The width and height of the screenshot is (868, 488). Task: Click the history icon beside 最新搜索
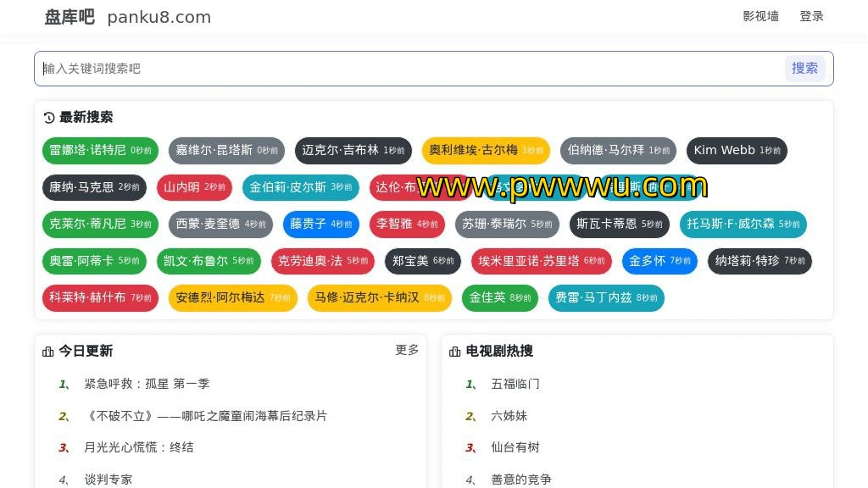click(49, 117)
